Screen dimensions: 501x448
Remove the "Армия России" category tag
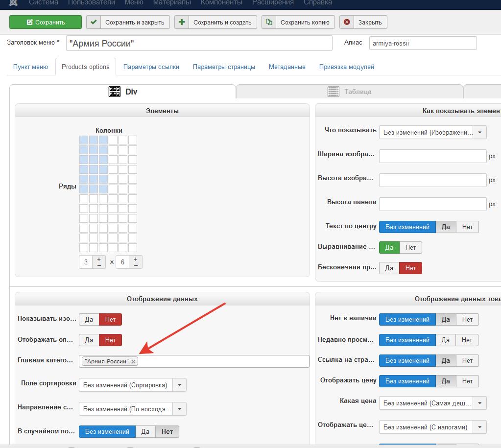point(133,361)
